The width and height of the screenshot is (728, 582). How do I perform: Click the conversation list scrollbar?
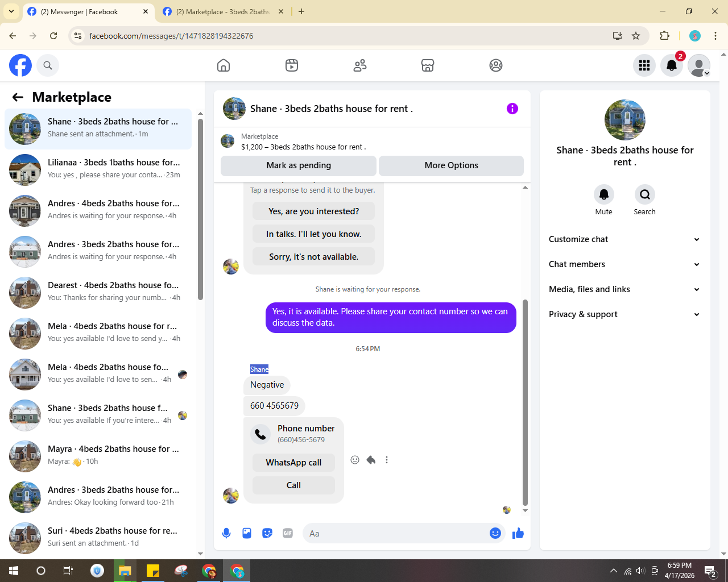[x=200, y=209]
